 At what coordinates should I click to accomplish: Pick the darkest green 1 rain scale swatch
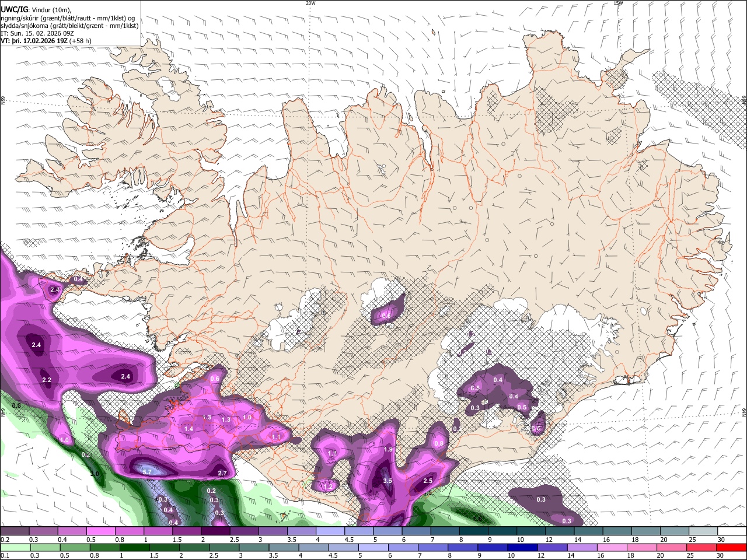(135, 547)
